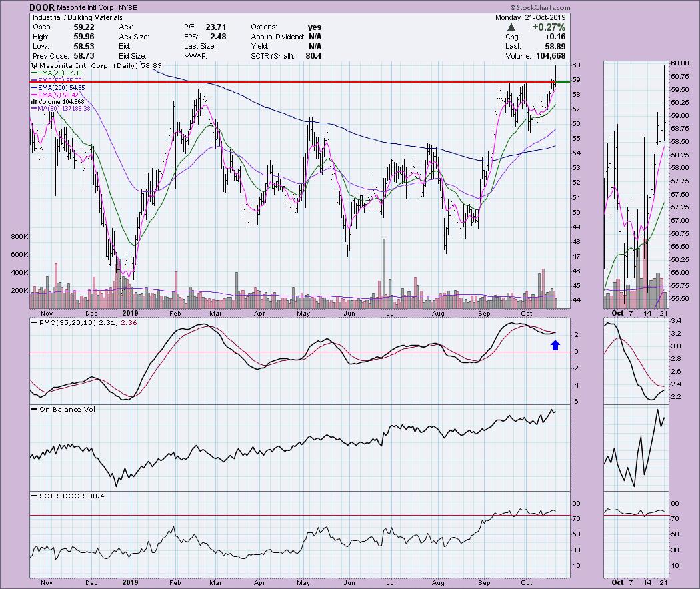Click the +0.27% percent change value
700x589 pixels.
(549, 27)
